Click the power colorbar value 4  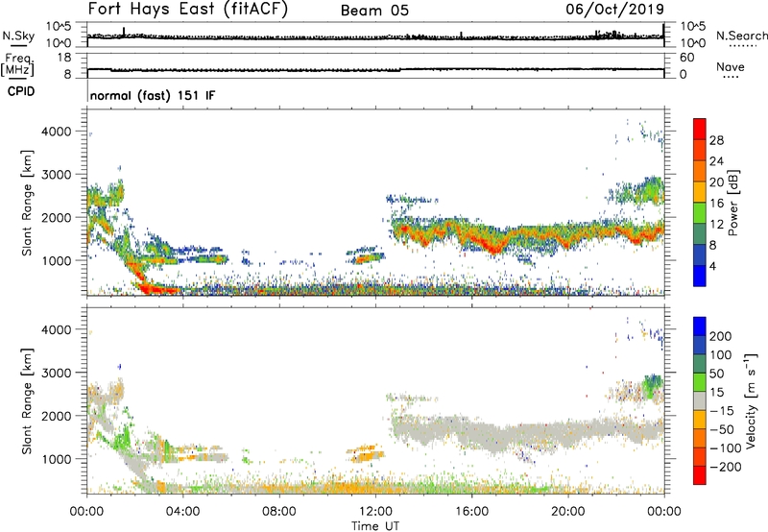coord(713,266)
